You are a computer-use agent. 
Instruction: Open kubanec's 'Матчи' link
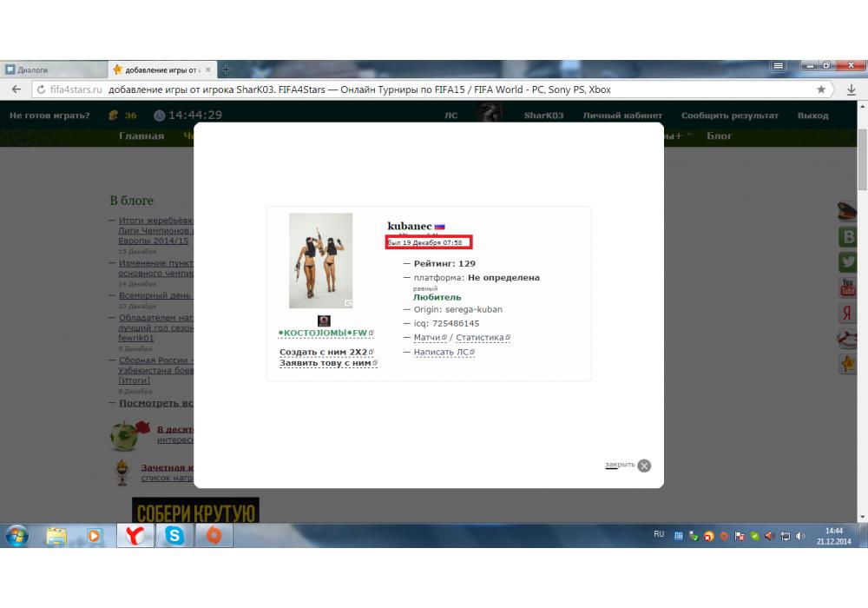pos(430,337)
